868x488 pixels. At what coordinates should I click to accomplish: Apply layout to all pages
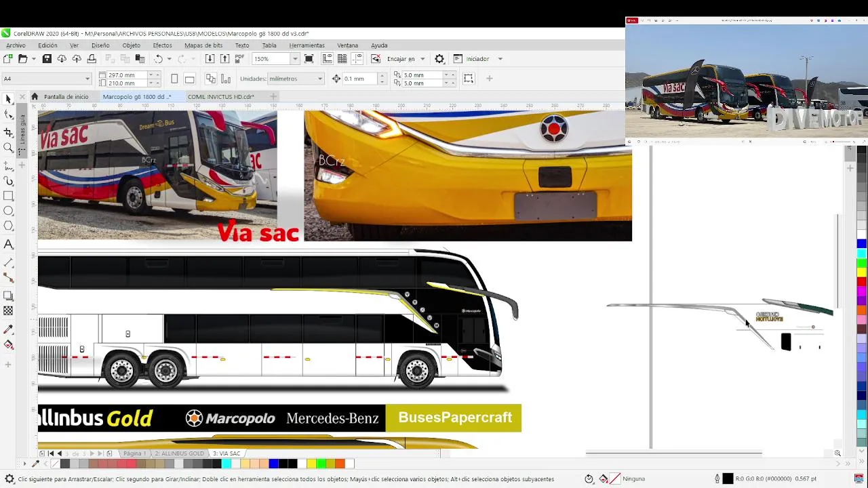[x=210, y=79]
